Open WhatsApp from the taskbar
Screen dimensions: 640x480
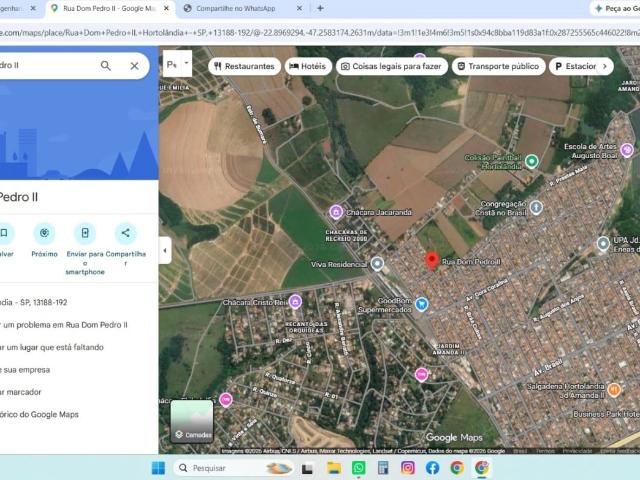(358, 468)
